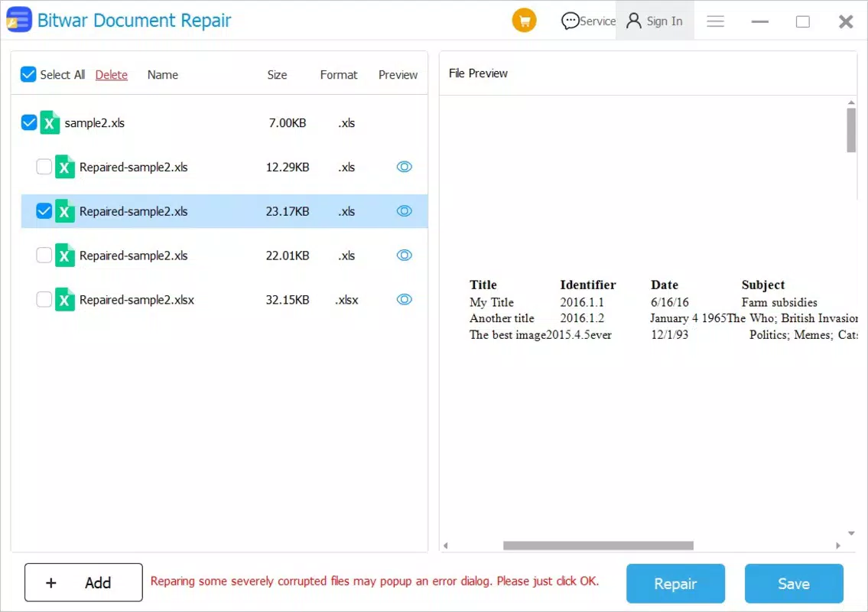Click the preview scroll left arrow
This screenshot has height=612, width=868.
[x=446, y=545]
